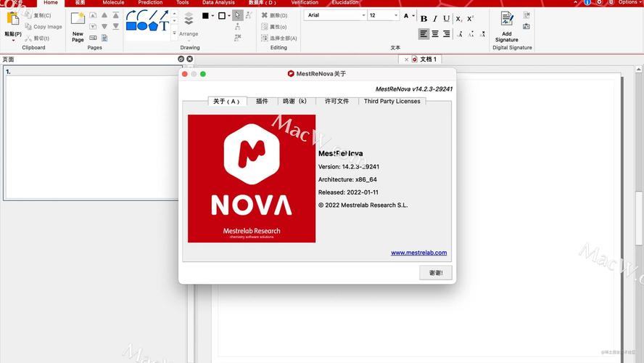Undock the 页面 pages panel
The height and width of the screenshot is (363, 644).
(x=181, y=59)
